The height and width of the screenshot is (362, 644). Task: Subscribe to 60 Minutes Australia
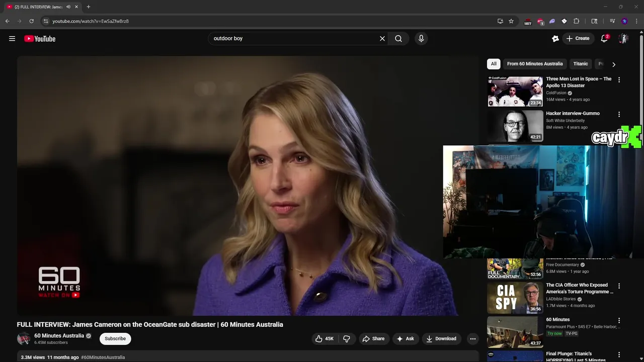[x=115, y=339]
